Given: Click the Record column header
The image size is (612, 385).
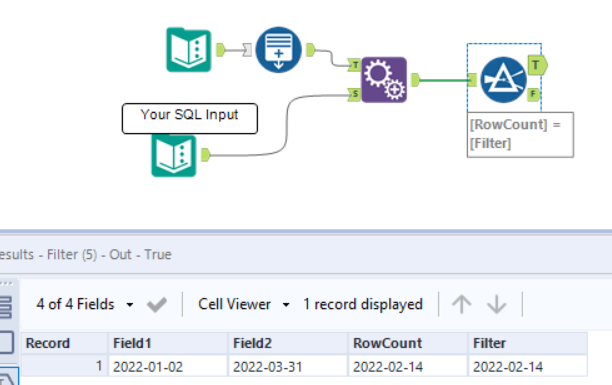Looking at the screenshot, I should tap(64, 343).
